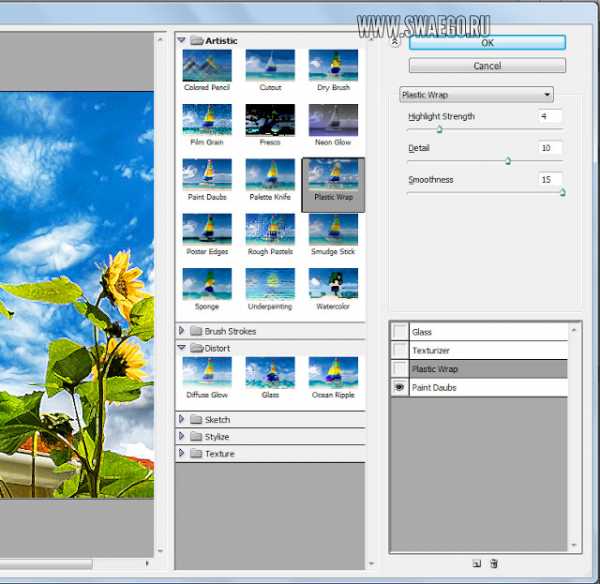Delete effect layer with trash icon

coord(494,563)
